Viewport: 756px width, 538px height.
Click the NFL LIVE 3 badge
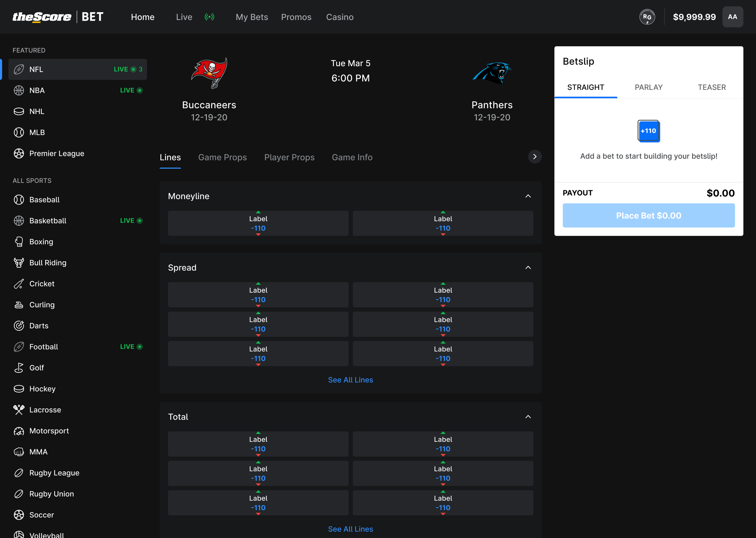coord(128,69)
